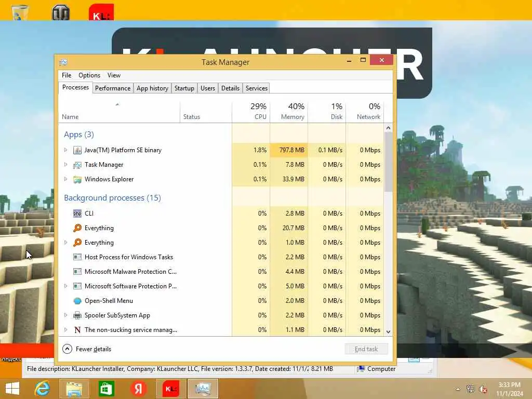Click the Spooler SubSystem App printer icon
Image resolution: width=532 pixels, height=399 pixels.
point(77,315)
